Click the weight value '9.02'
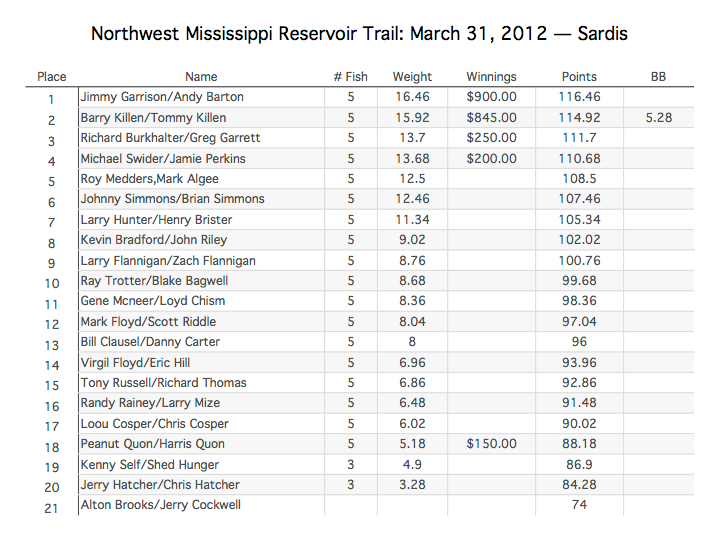This screenshot has height=541, width=719. (x=412, y=240)
